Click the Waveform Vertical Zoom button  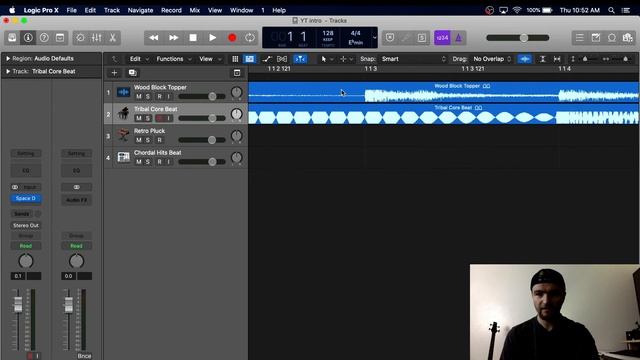pos(525,59)
